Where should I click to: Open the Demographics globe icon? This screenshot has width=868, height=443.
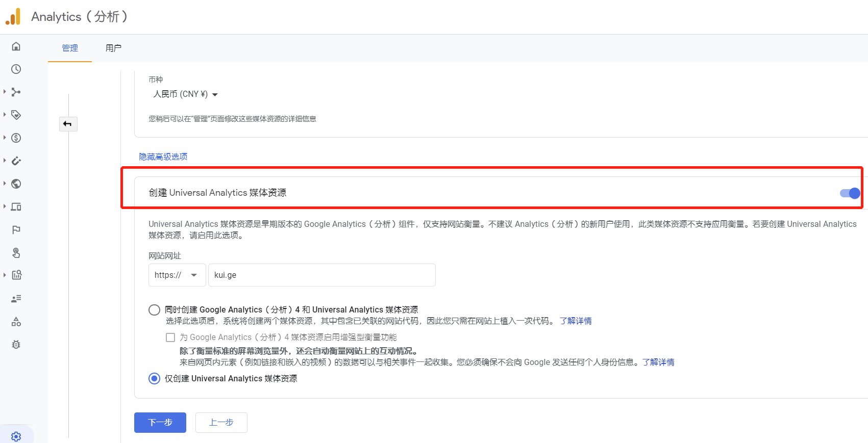(16, 184)
